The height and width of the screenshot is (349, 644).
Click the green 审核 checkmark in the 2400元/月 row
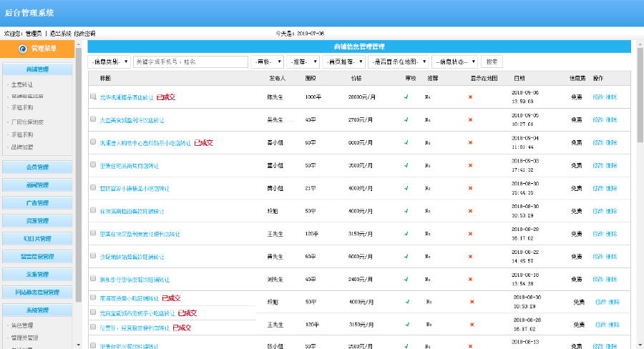[x=406, y=280]
